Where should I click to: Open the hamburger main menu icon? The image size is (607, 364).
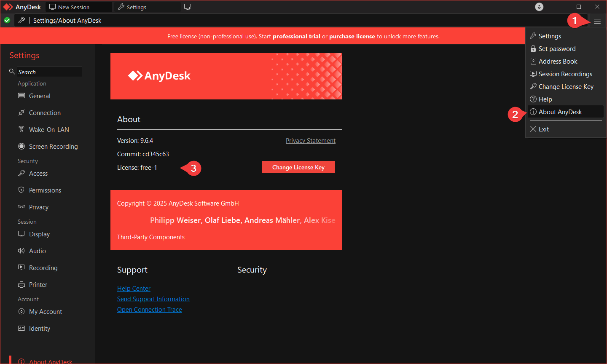click(x=597, y=20)
